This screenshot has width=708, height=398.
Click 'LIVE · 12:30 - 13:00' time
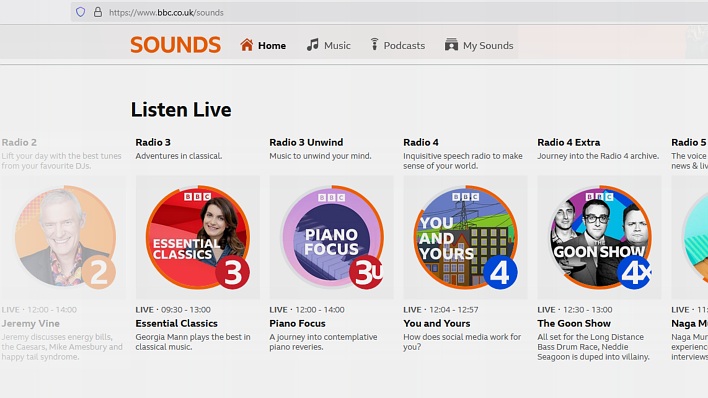tap(575, 309)
